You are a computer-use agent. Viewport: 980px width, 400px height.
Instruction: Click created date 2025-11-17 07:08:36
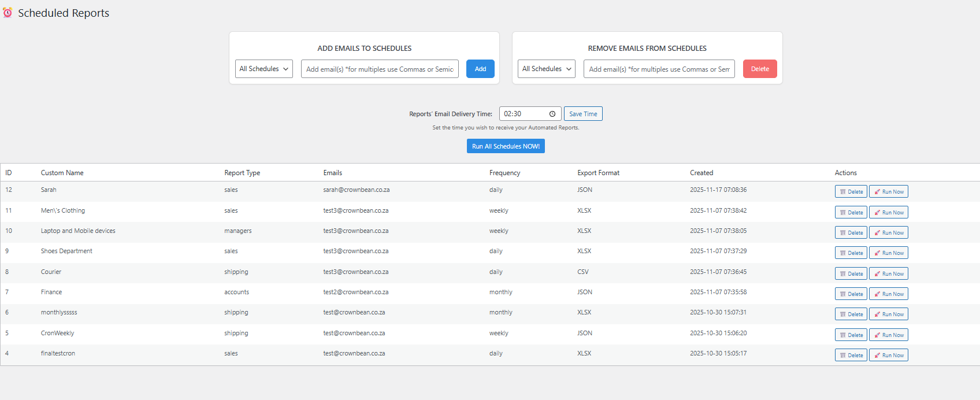[x=718, y=190]
